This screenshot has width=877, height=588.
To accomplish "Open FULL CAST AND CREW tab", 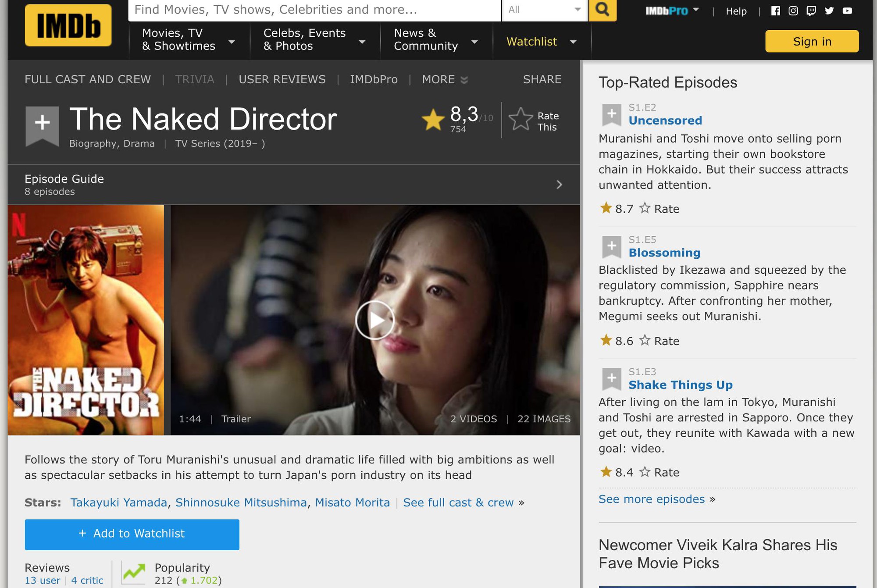I will (88, 79).
